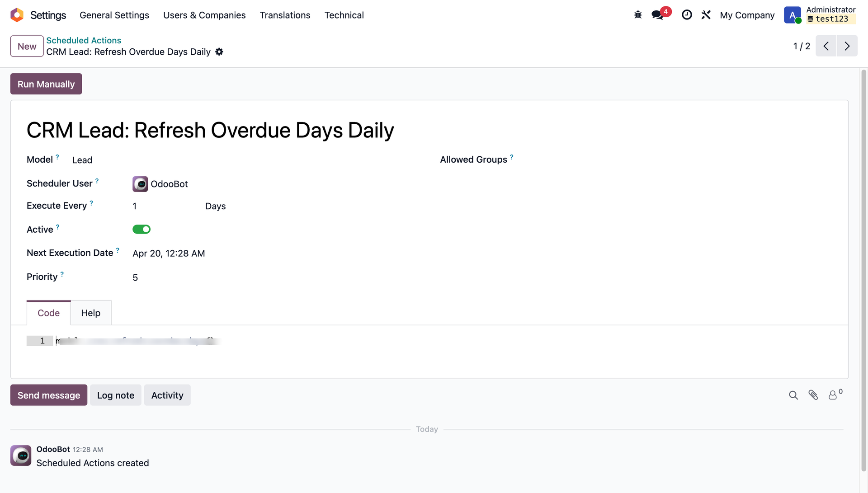This screenshot has height=493, width=868.
Task: Click the help question mark beside Allowed Groups
Action: pos(512,157)
